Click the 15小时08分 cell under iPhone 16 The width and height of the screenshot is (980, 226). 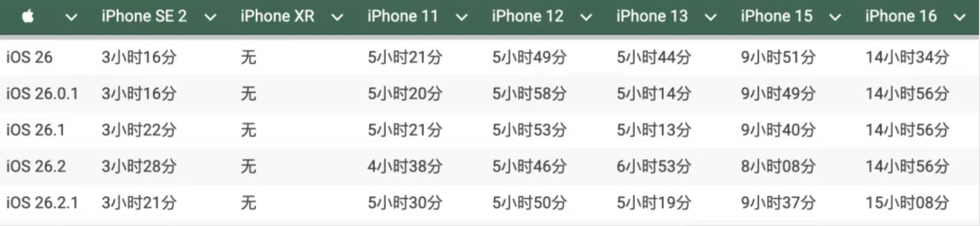click(x=907, y=203)
